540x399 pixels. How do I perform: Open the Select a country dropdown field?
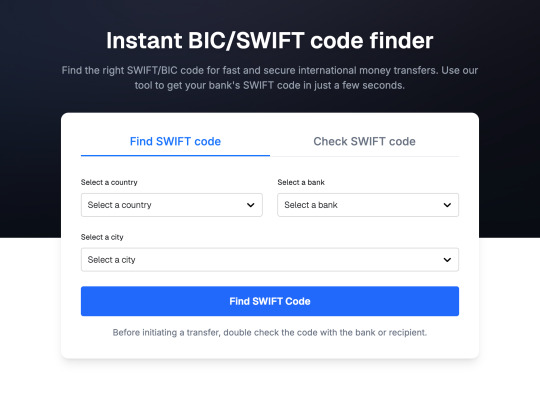[x=172, y=205]
